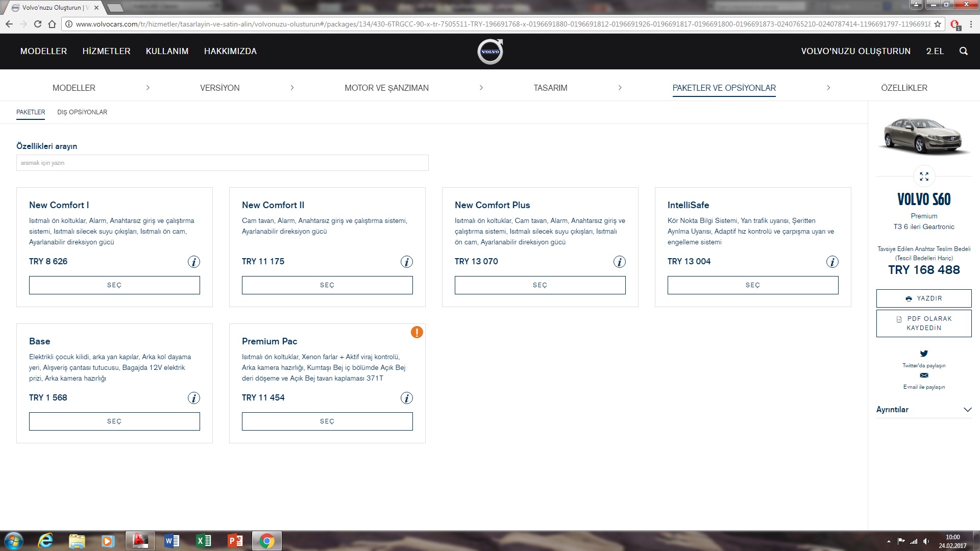980x551 pixels.
Task: Click the browser back arrow
Action: 9,24
